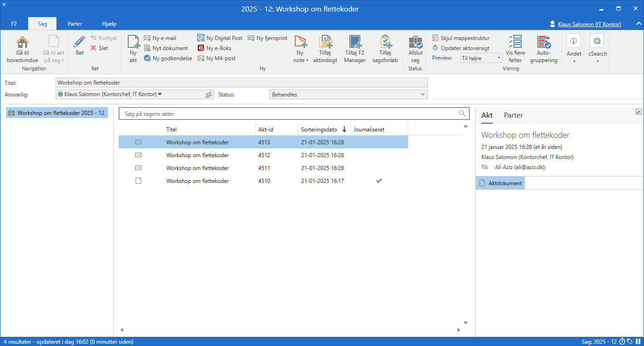Image resolution: width=644 pixels, height=346 pixels.
Task: Open the Aktdokument document tab
Action: point(500,183)
